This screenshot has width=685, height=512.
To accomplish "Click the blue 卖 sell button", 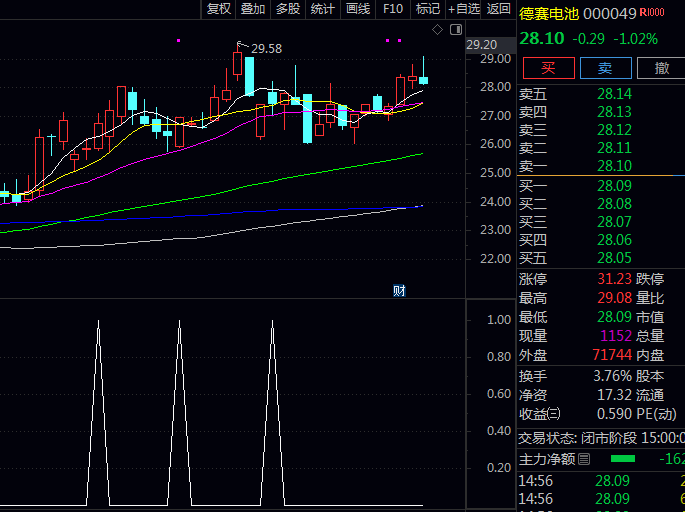I will [x=605, y=68].
